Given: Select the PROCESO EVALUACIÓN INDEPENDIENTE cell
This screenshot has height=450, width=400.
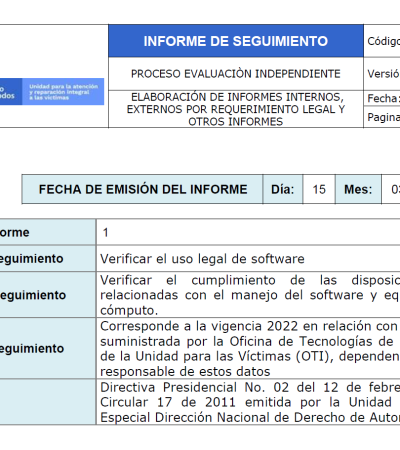Looking at the screenshot, I should [236, 74].
